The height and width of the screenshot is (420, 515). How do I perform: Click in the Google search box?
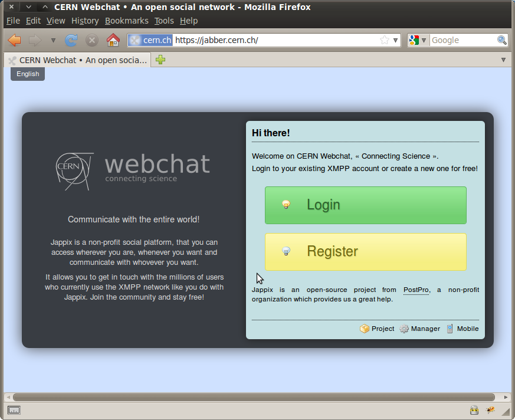463,40
